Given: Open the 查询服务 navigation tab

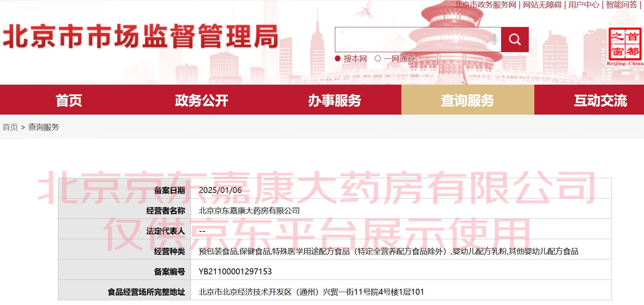Looking at the screenshot, I should [x=467, y=100].
